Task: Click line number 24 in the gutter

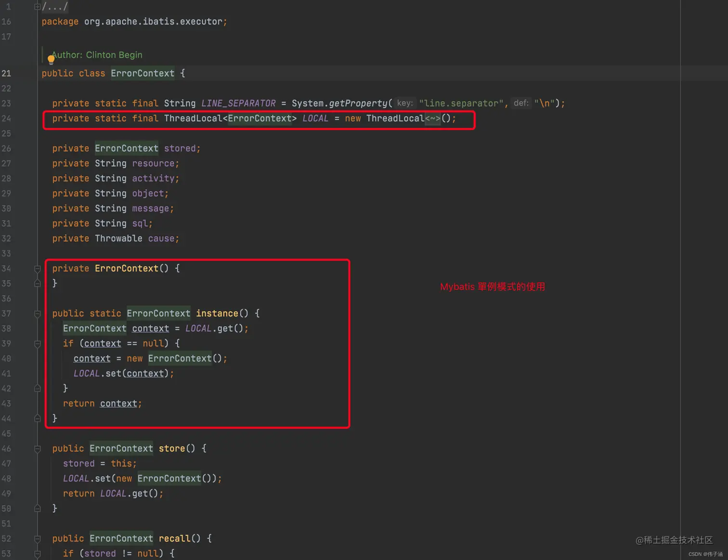Action: [6, 118]
